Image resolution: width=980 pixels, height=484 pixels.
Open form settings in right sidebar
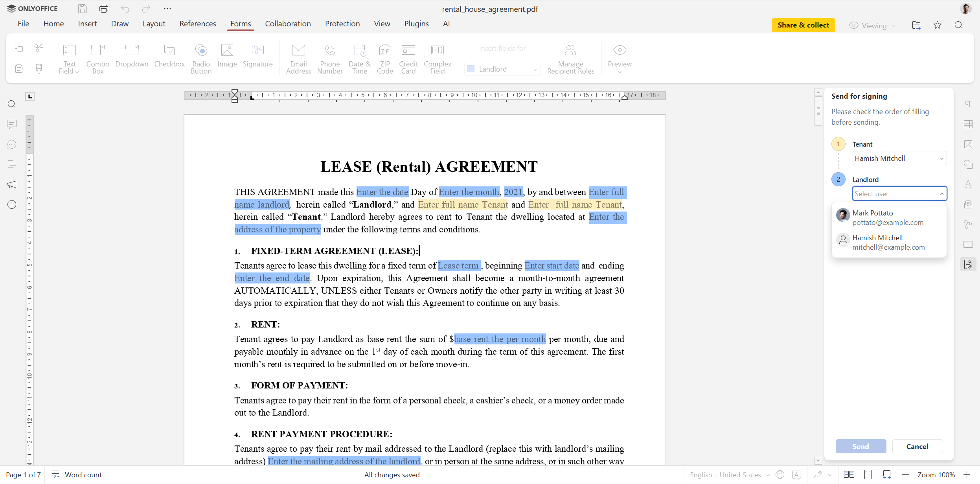click(x=968, y=245)
